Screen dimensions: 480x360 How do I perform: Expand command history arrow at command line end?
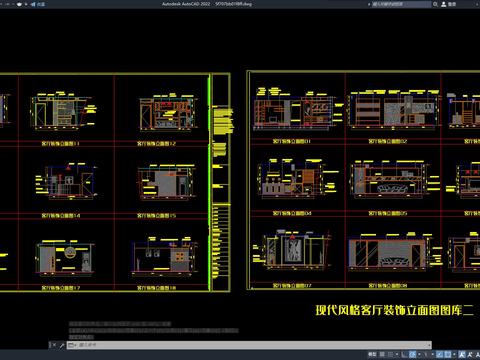point(429,345)
